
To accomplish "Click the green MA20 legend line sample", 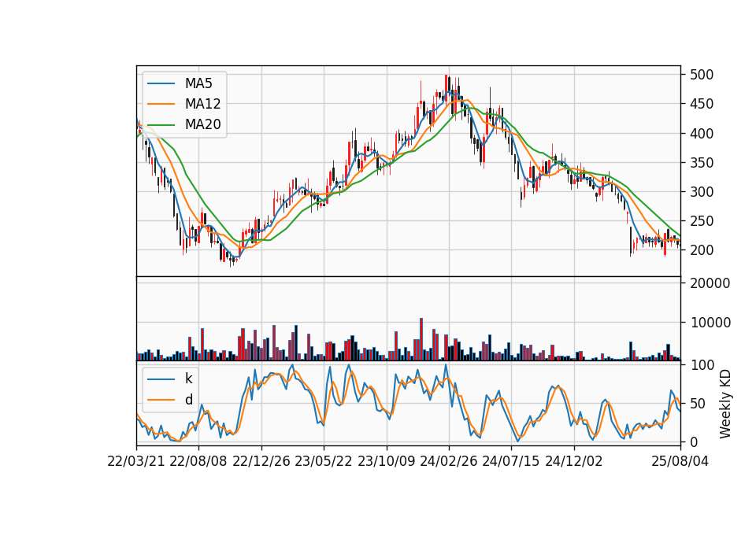I will coord(161,125).
